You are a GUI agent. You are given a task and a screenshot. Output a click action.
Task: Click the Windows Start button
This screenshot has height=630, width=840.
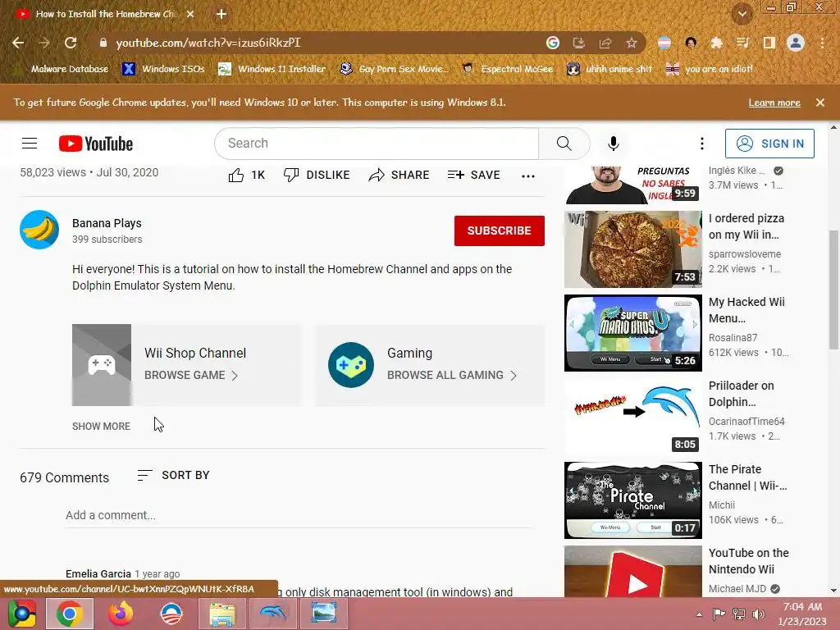[x=21, y=614]
